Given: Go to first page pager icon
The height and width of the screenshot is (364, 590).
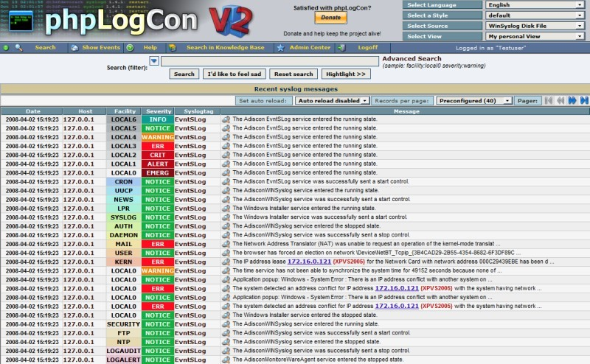Looking at the screenshot, I should pos(549,100).
